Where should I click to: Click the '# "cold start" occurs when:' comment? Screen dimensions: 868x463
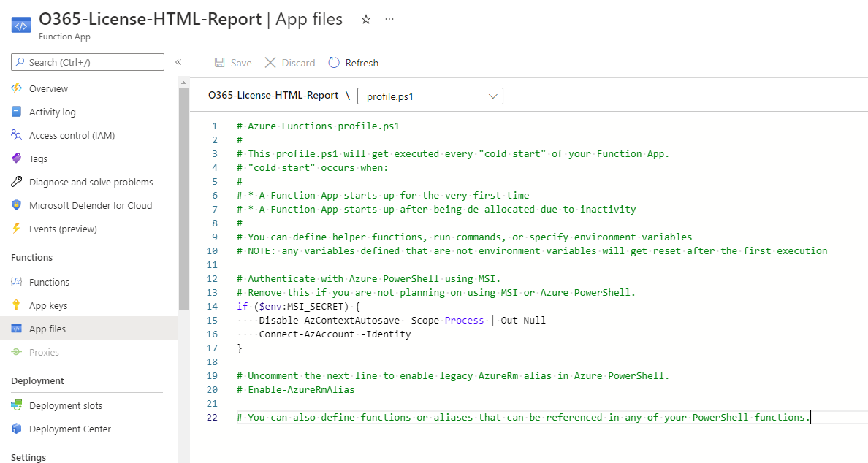tap(313, 168)
